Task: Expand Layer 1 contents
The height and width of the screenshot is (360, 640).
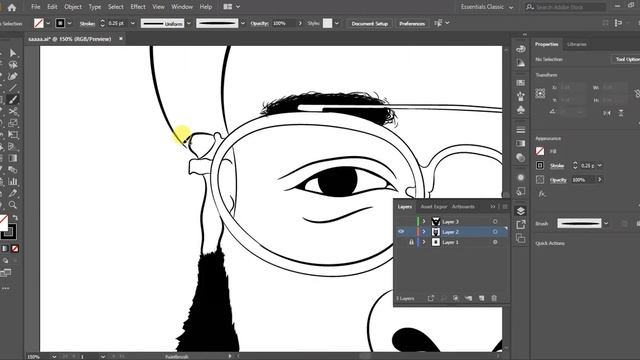Action: pos(424,242)
